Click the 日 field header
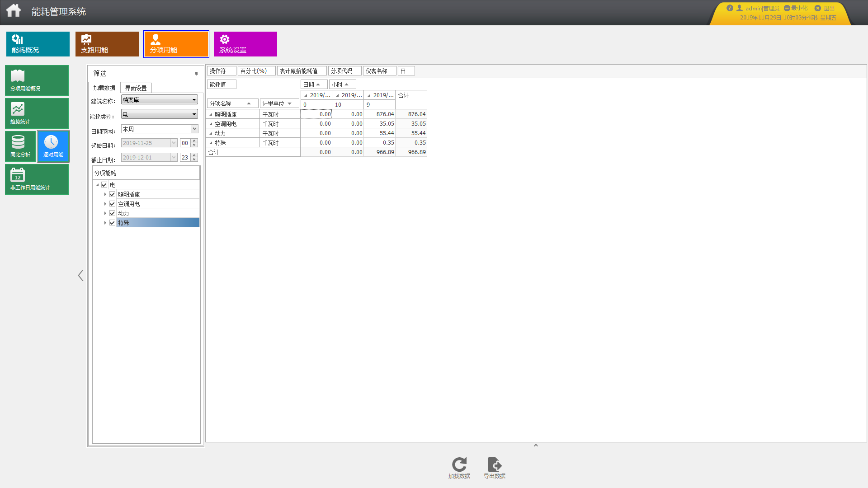The image size is (868, 488). coord(406,71)
